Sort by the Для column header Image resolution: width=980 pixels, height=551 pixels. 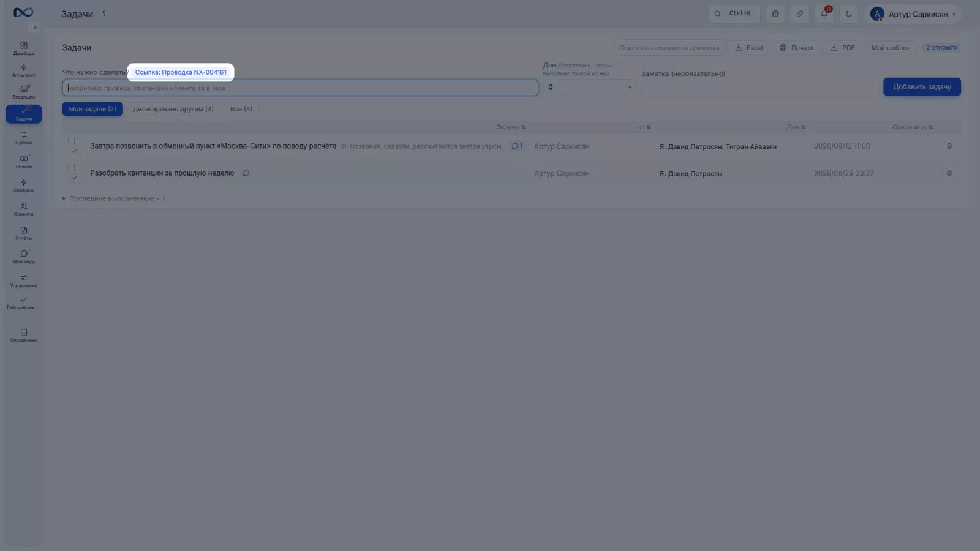[x=796, y=127]
